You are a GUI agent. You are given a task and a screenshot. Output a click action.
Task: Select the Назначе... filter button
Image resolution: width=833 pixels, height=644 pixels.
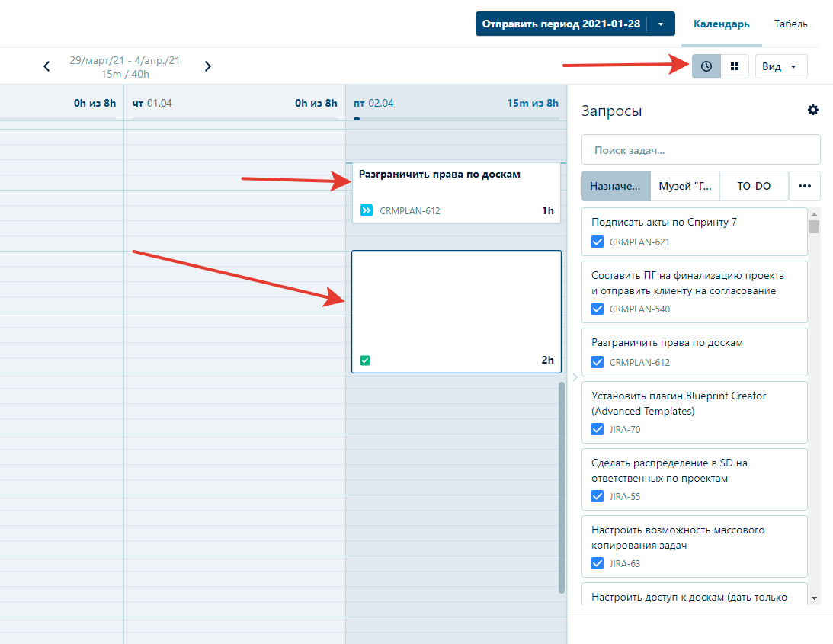coord(616,186)
